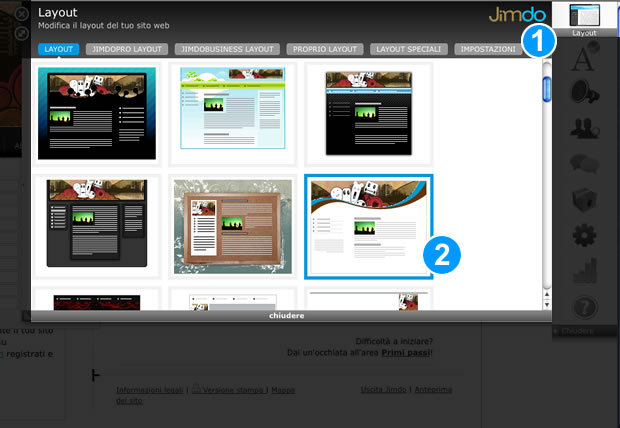This screenshot has height=428, width=620.
Task: Click the scrollbar up arrow
Action: (547, 294)
